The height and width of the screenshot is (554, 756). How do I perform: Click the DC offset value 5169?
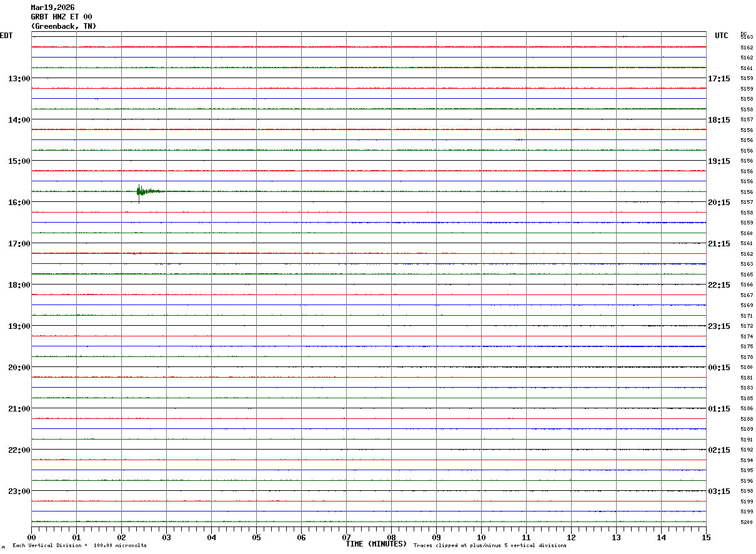(x=747, y=306)
